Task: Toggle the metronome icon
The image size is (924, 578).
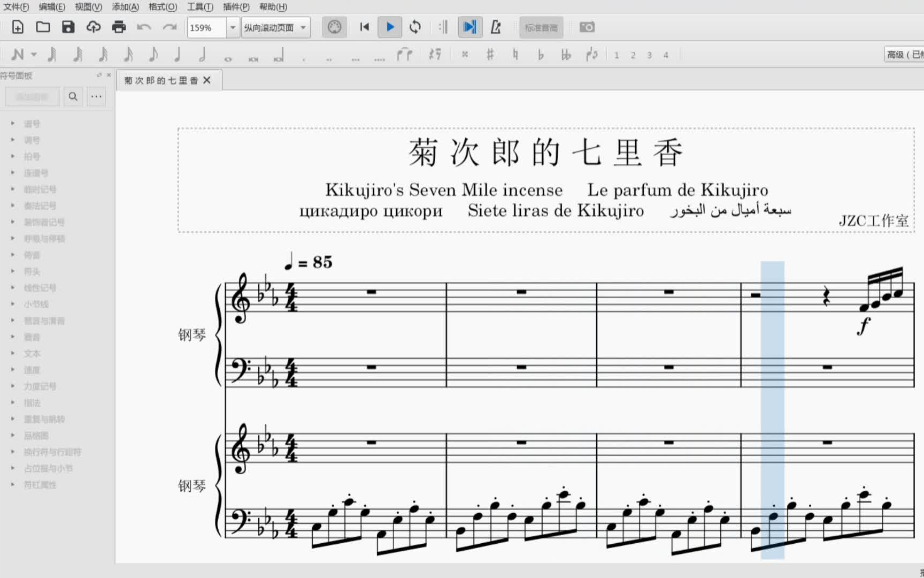Action: [496, 27]
